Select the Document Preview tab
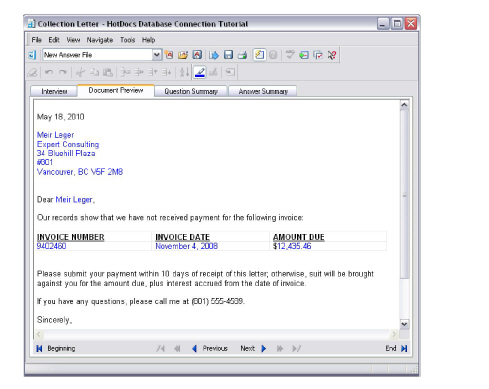Image resolution: width=489 pixels, height=389 pixels. point(116,90)
